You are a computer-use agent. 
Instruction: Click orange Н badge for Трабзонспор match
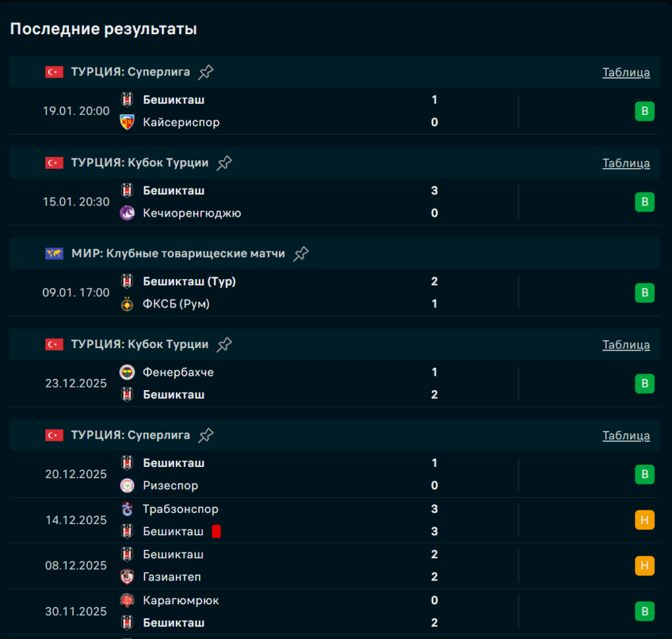644,520
